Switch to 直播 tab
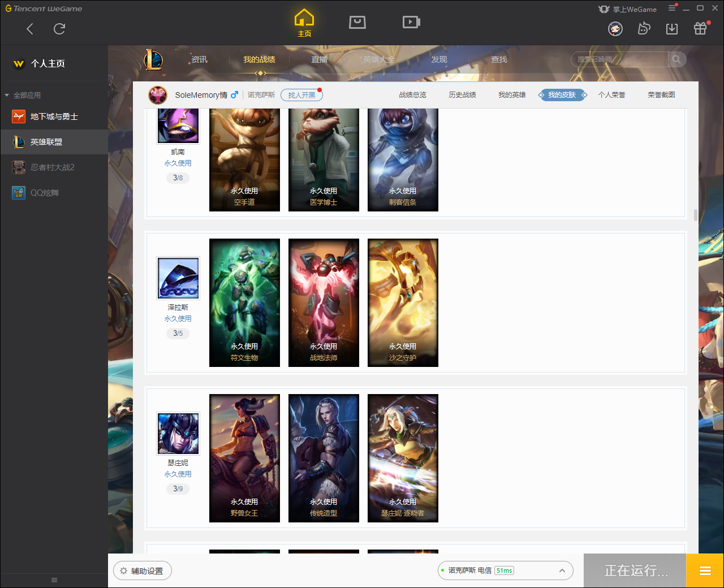This screenshot has width=724, height=588. pyautogui.click(x=319, y=59)
